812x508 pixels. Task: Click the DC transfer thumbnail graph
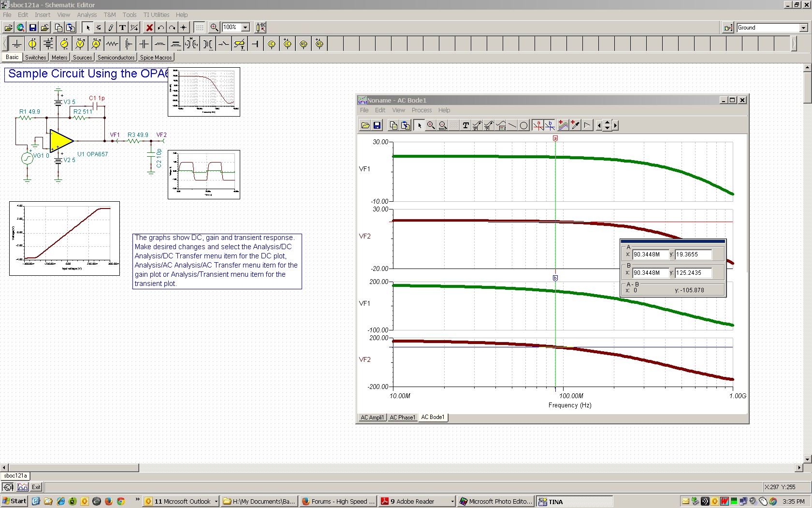[64, 239]
